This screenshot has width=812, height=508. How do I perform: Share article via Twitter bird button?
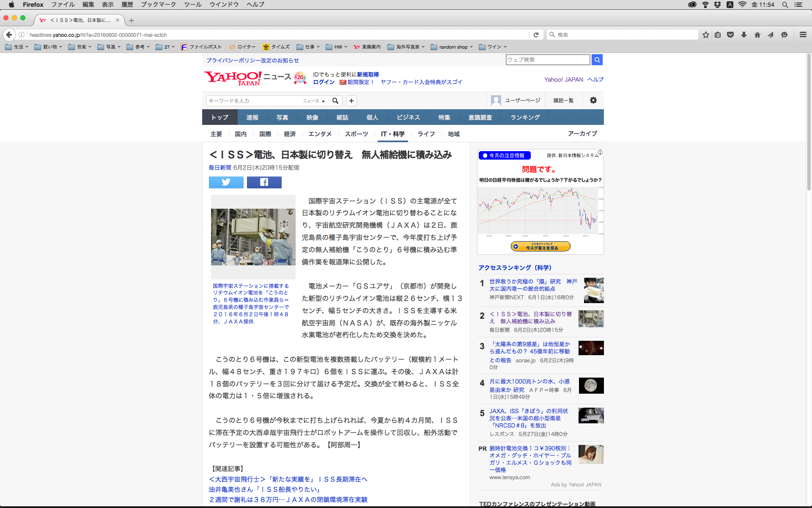226,182
